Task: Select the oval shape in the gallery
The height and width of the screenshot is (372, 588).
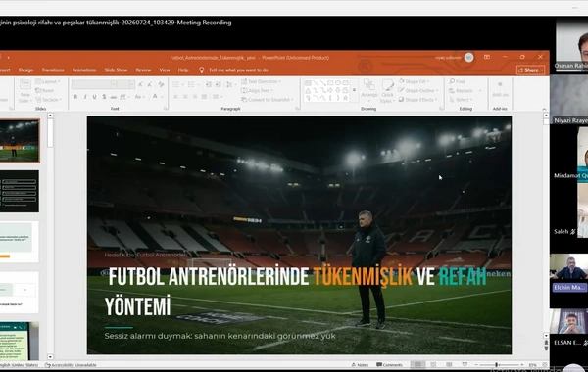Action: 338,82
